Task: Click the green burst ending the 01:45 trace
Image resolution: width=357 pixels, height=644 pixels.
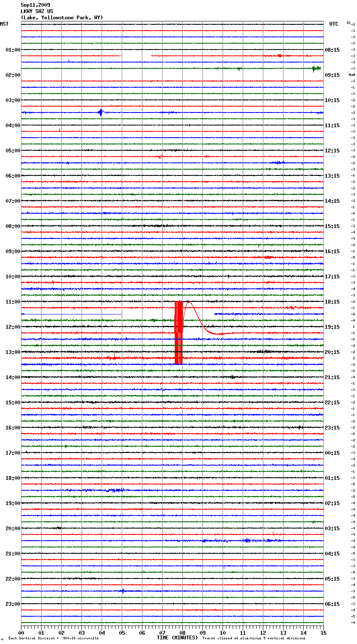Action: [316, 68]
